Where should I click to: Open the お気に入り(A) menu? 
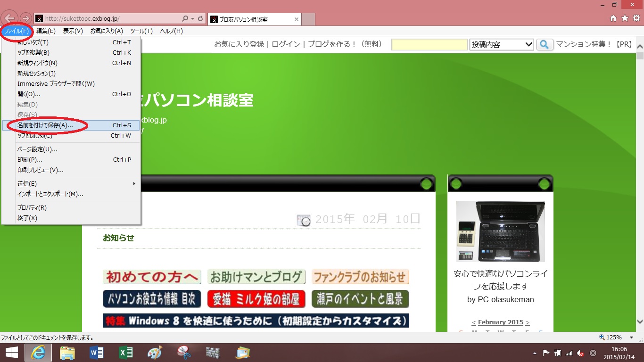(106, 31)
